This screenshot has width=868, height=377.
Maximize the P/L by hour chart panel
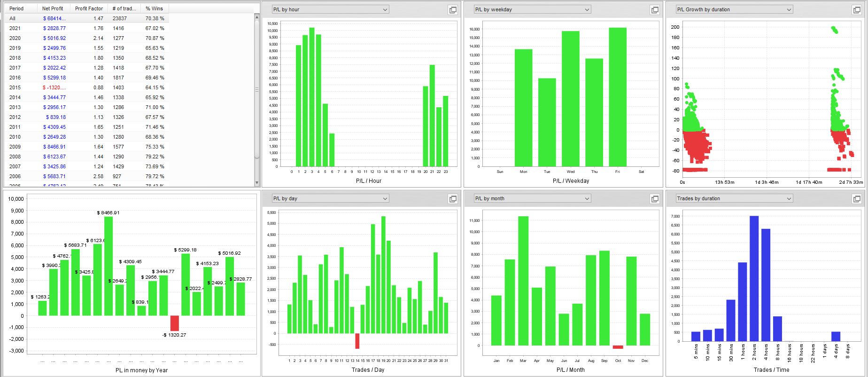tap(453, 10)
